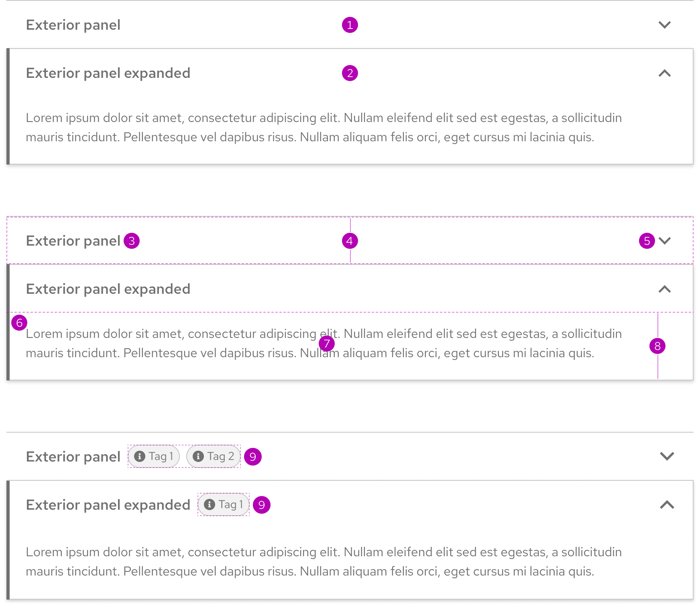The height and width of the screenshot is (606, 700).
Task: Click info icon in expanded panel's Tag 1
Action: click(x=209, y=504)
